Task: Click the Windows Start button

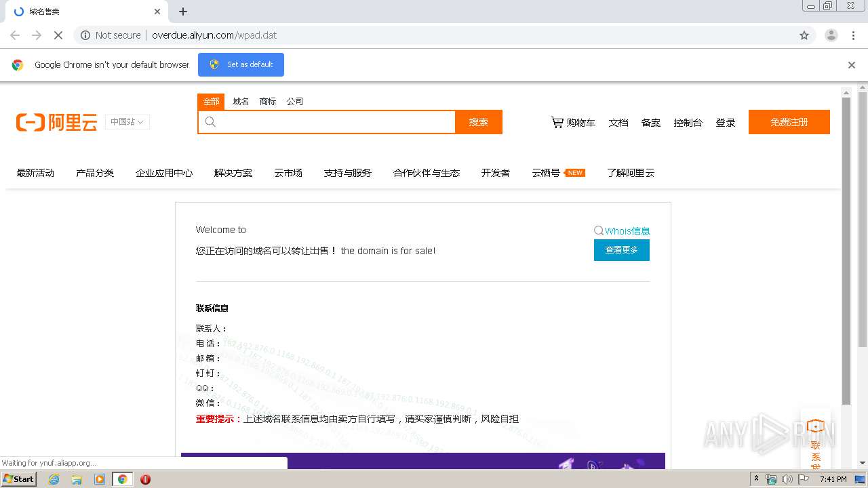Action: coord(18,479)
